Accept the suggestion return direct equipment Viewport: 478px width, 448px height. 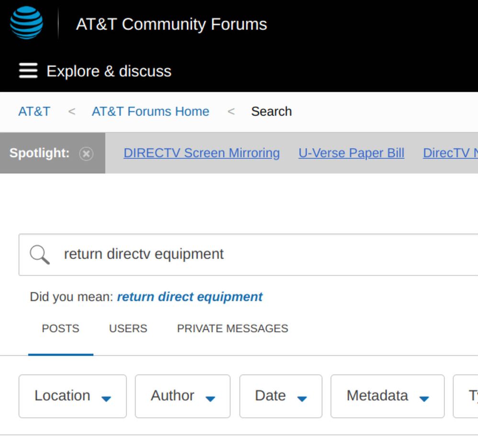point(190,297)
